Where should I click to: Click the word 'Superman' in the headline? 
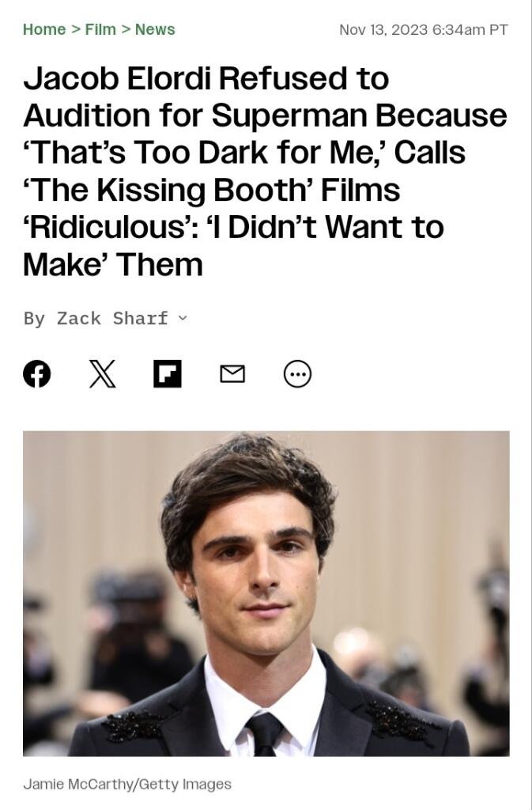point(289,115)
